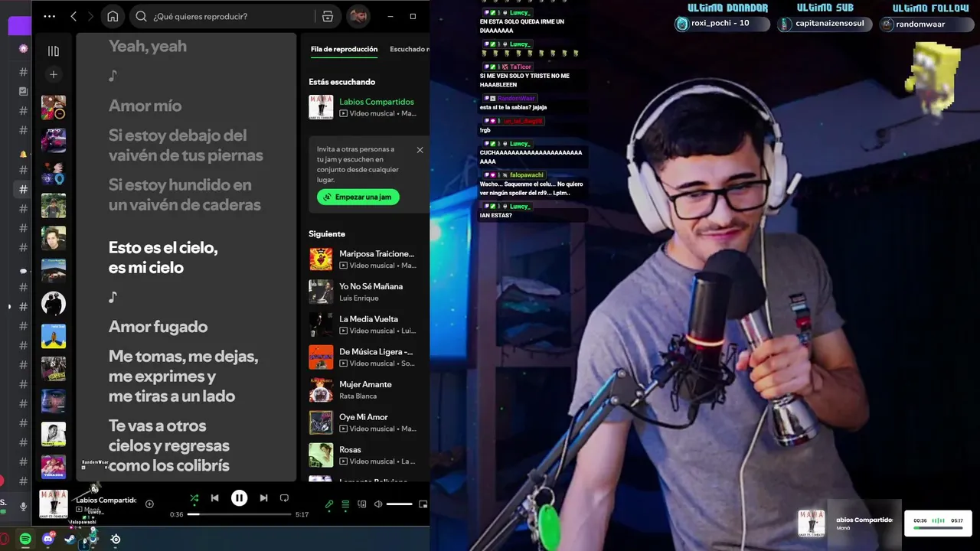
Task: Expand Your Library sidebar
Action: pyautogui.click(x=54, y=51)
